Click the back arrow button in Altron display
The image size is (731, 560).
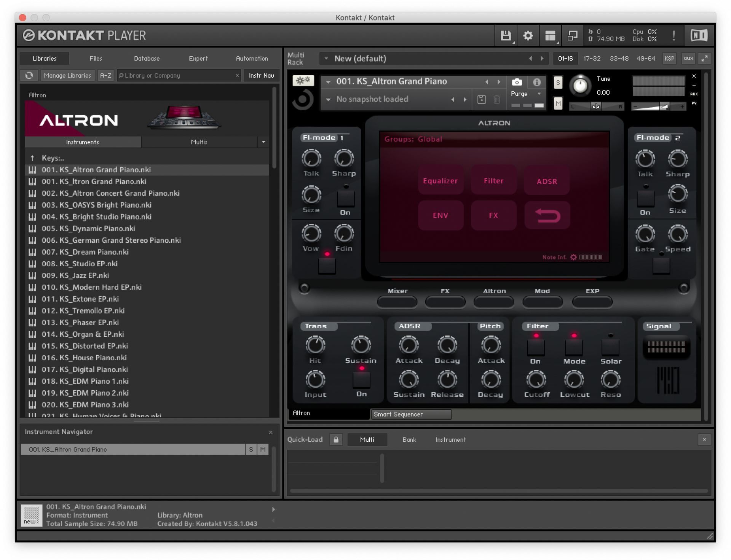click(x=547, y=215)
